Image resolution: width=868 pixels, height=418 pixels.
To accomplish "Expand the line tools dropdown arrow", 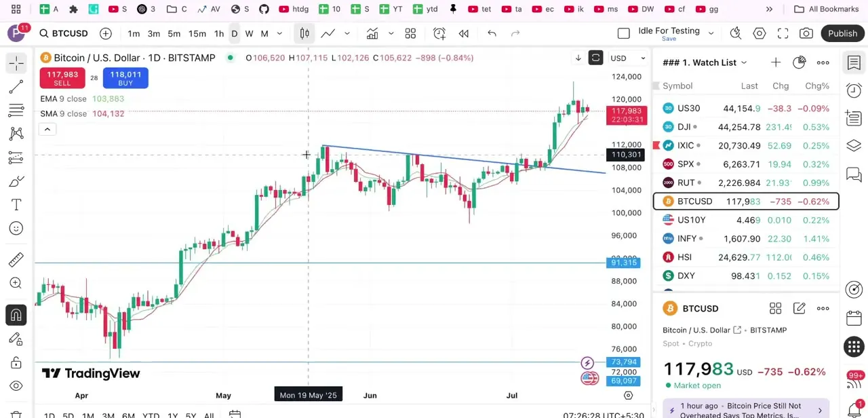I will click(347, 33).
